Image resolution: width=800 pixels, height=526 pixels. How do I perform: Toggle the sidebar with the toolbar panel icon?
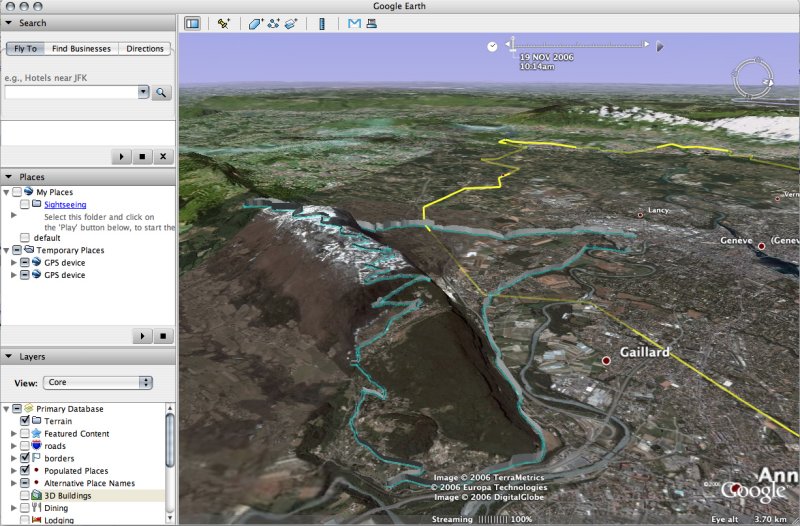[x=192, y=23]
